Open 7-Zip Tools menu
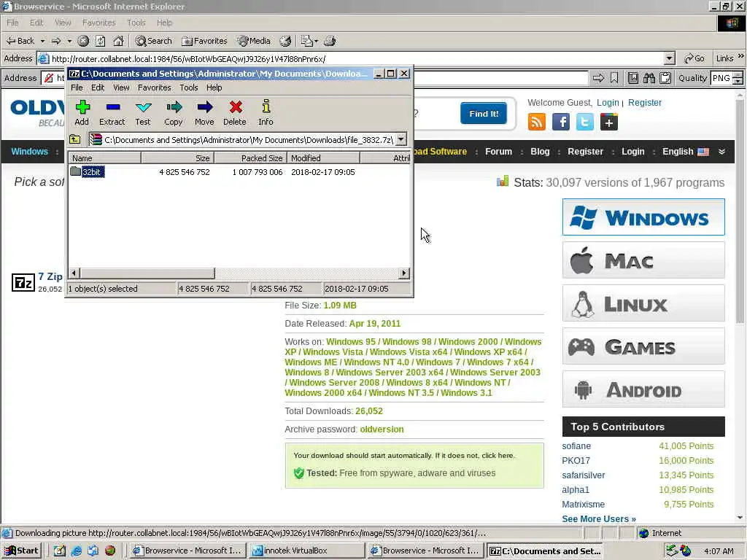Image resolution: width=747 pixels, height=560 pixels. coord(189,87)
